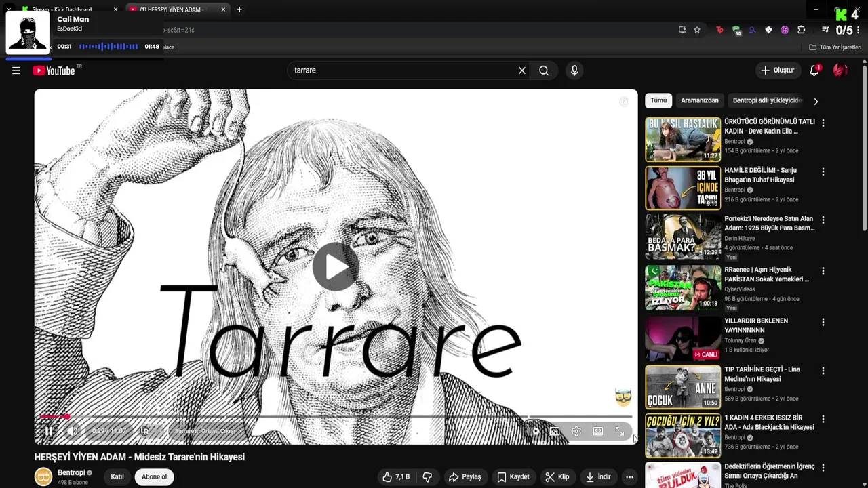The image size is (868, 488).
Task: Show next filter chips with arrow
Action: pos(816,101)
